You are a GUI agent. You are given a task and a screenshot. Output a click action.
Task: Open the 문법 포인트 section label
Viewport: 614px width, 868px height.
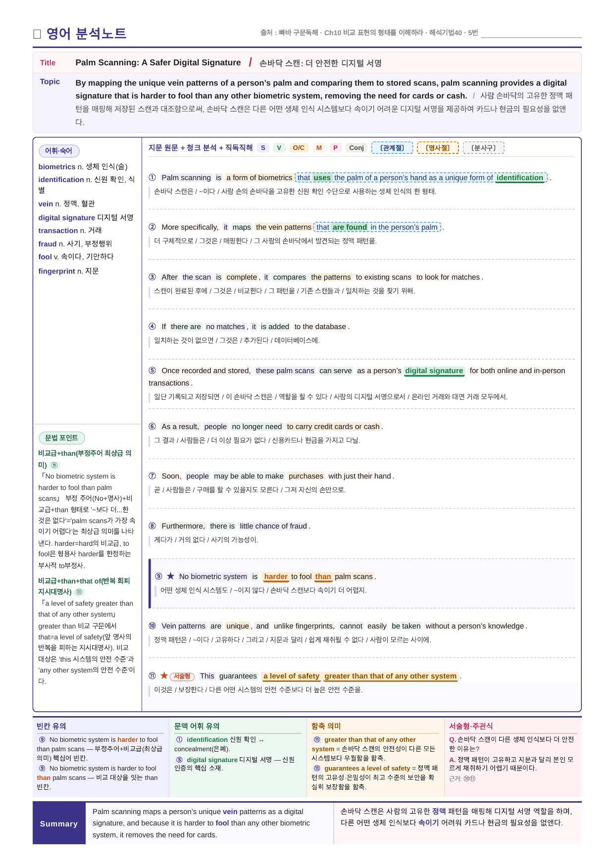coord(61,438)
